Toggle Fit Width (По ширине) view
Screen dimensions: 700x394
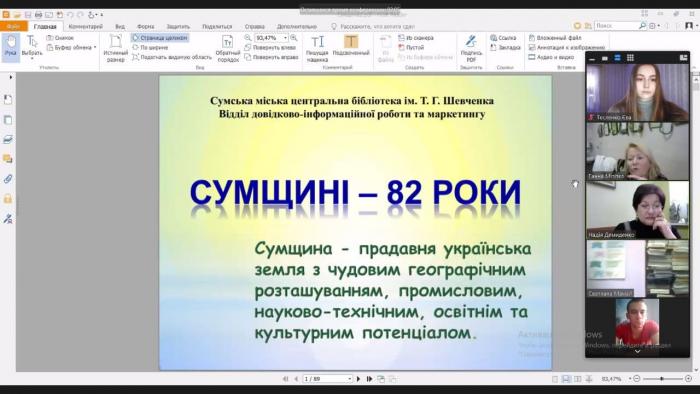pos(150,47)
